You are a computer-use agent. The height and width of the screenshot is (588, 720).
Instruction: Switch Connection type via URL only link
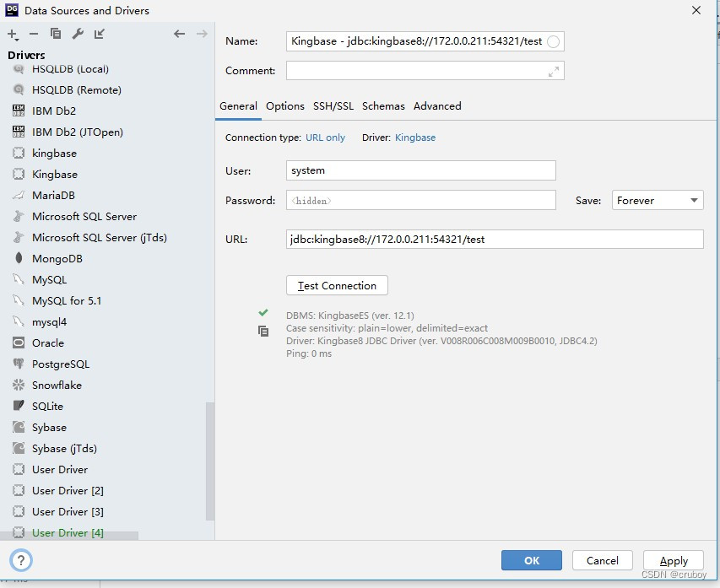click(326, 137)
